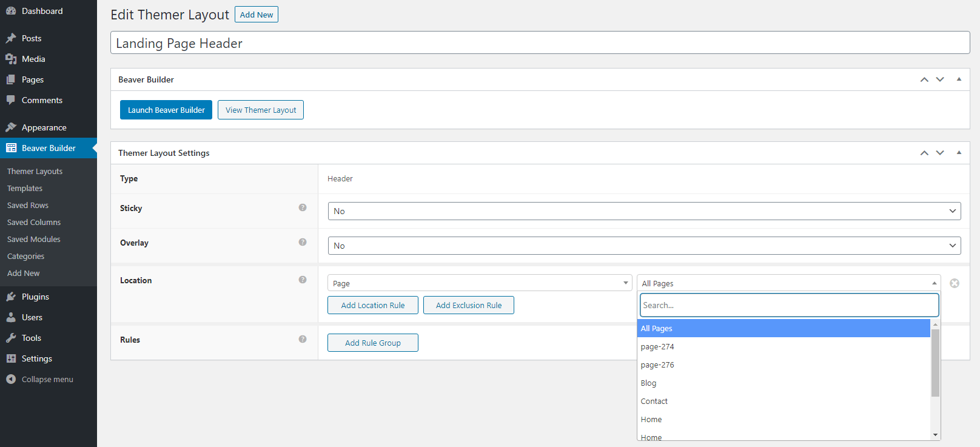Image resolution: width=980 pixels, height=447 pixels.
Task: Click Add Rule Group button
Action: click(x=373, y=343)
